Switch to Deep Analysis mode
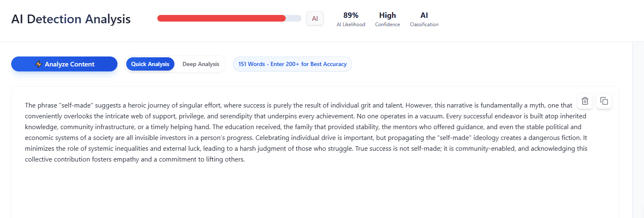This screenshot has height=218, width=644. pos(201,64)
